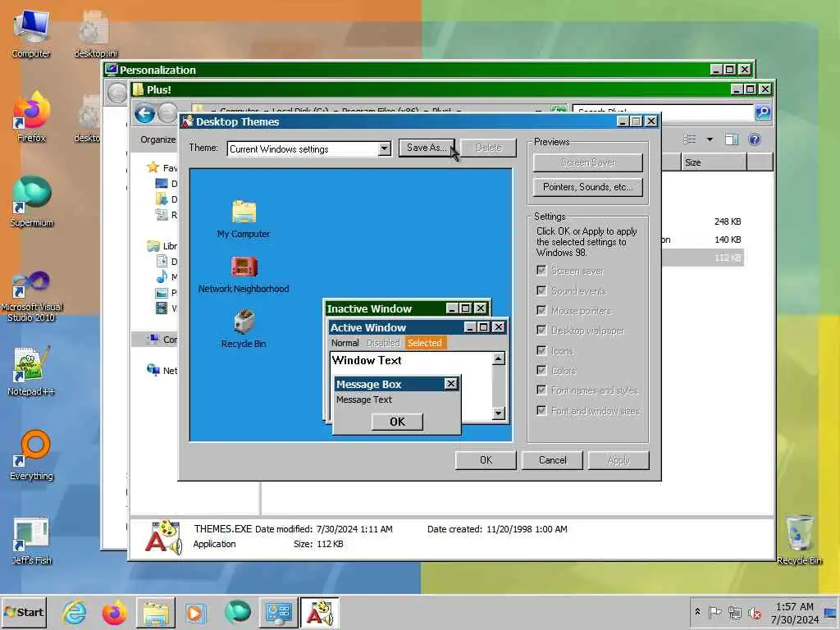Viewport: 840px width, 630px height.
Task: Open the Everything desktop shortcut
Action: coord(31,454)
